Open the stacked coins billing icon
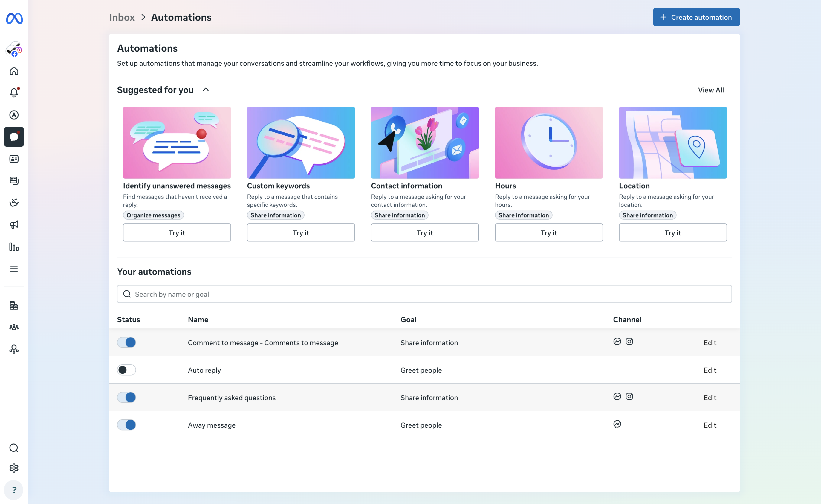821x504 pixels. pyautogui.click(x=14, y=305)
